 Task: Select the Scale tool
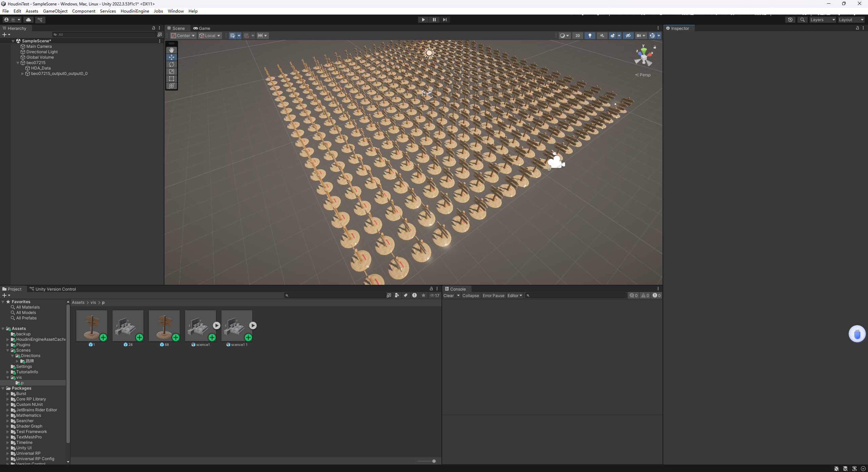(172, 71)
